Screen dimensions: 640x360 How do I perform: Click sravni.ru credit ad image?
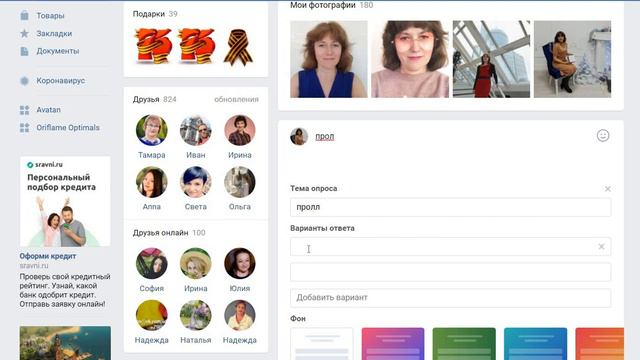tap(65, 202)
